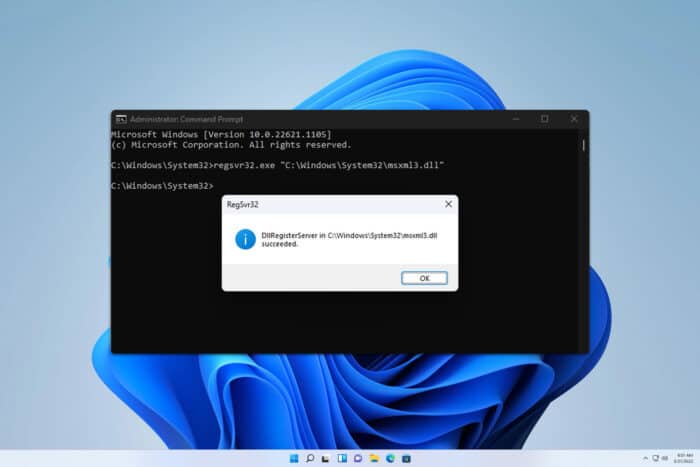Open Microsoft Store from the taskbar

(x=406, y=459)
